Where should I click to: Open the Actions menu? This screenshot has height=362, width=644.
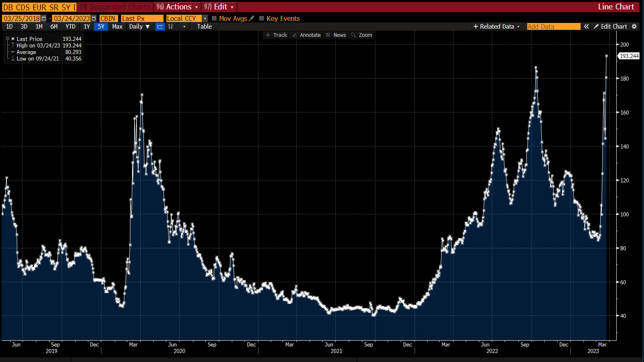click(x=178, y=7)
